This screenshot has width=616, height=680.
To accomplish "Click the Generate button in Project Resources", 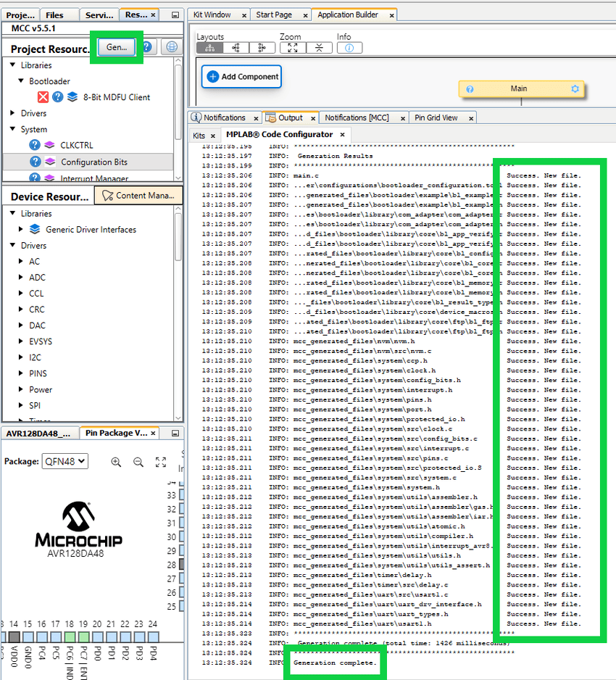I will click(x=116, y=46).
